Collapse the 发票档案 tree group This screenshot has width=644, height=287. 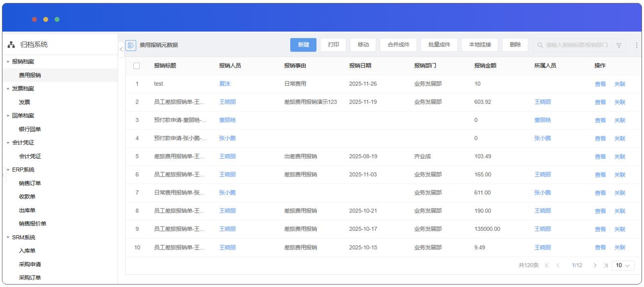[8, 89]
